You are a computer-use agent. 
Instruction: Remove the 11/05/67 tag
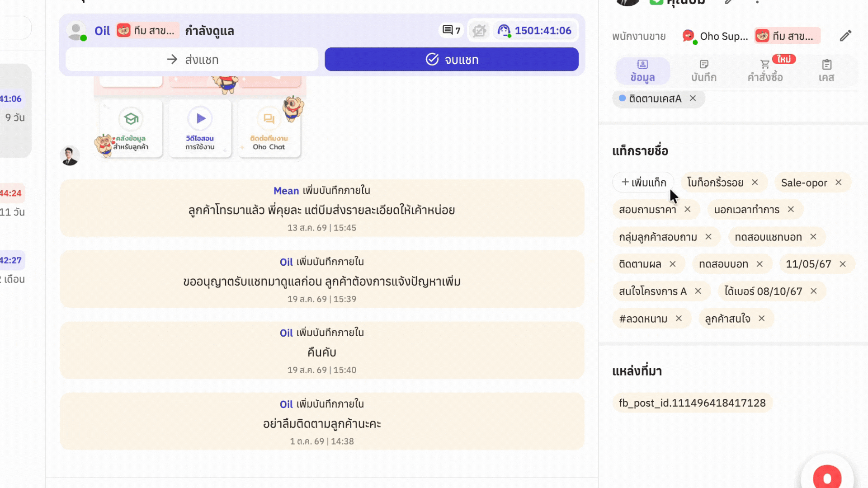(x=843, y=264)
